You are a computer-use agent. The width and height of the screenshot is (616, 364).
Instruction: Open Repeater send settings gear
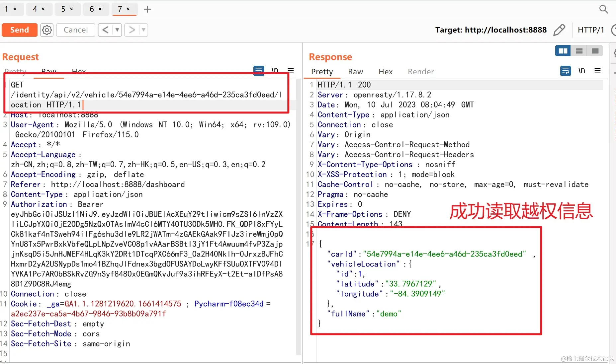47,30
